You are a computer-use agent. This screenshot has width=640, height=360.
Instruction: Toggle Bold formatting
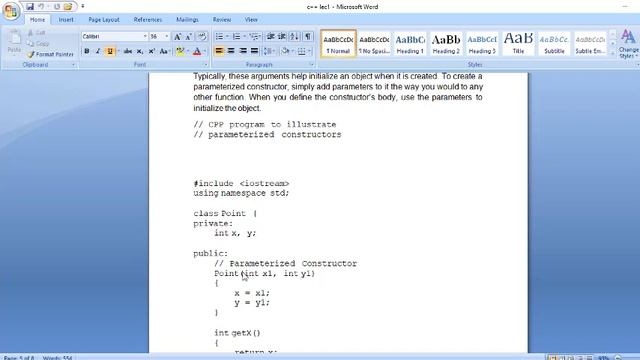tap(87, 51)
